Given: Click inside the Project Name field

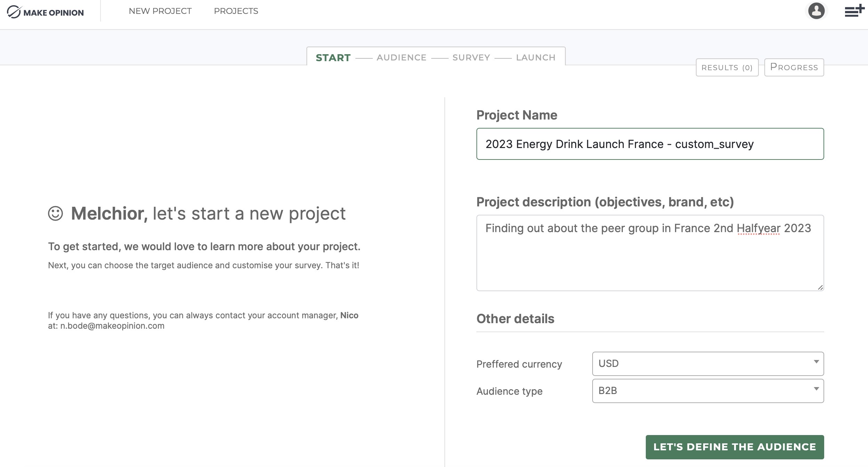Looking at the screenshot, I should (650, 144).
